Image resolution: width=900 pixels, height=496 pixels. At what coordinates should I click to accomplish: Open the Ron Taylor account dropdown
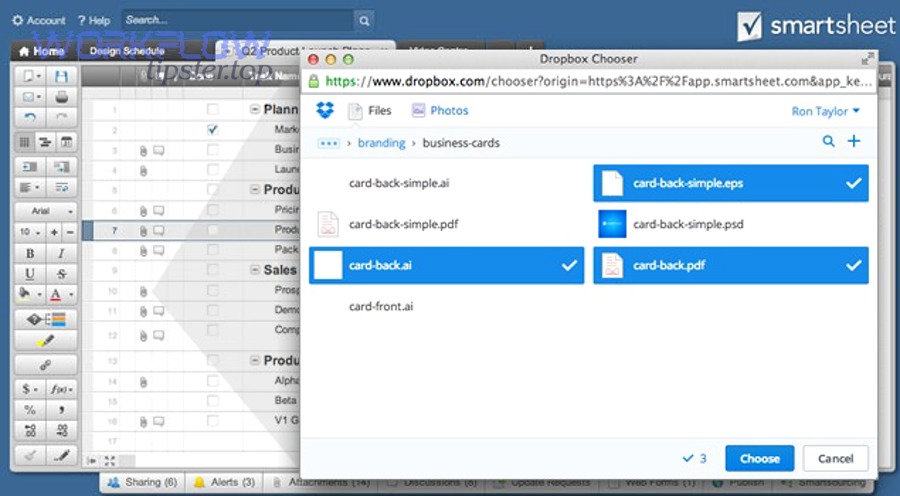[x=825, y=111]
